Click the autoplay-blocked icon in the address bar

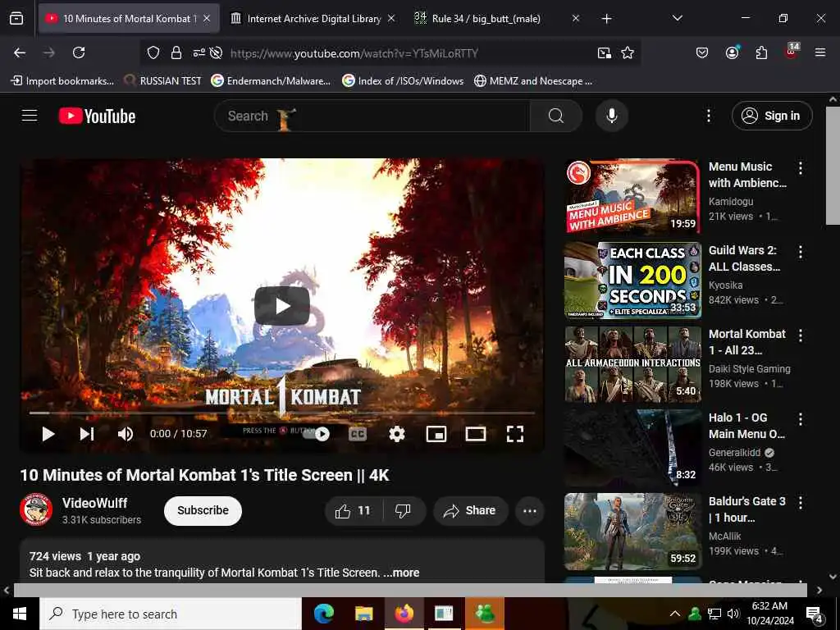coord(216,52)
